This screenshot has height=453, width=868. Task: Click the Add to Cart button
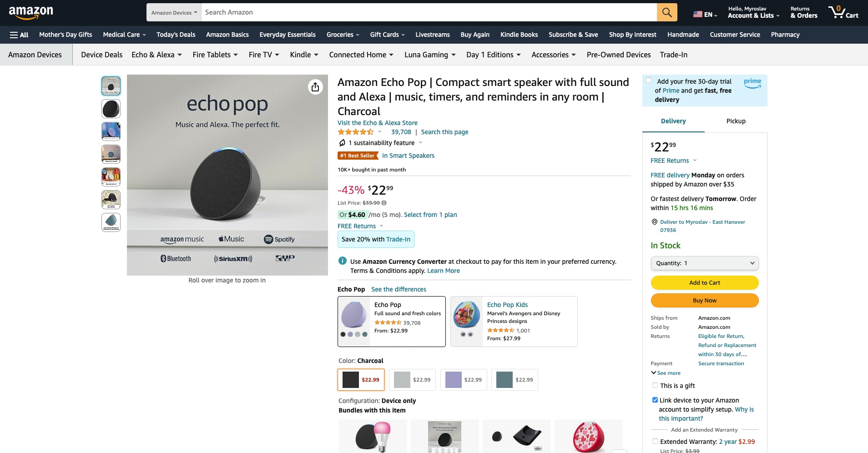tap(704, 282)
